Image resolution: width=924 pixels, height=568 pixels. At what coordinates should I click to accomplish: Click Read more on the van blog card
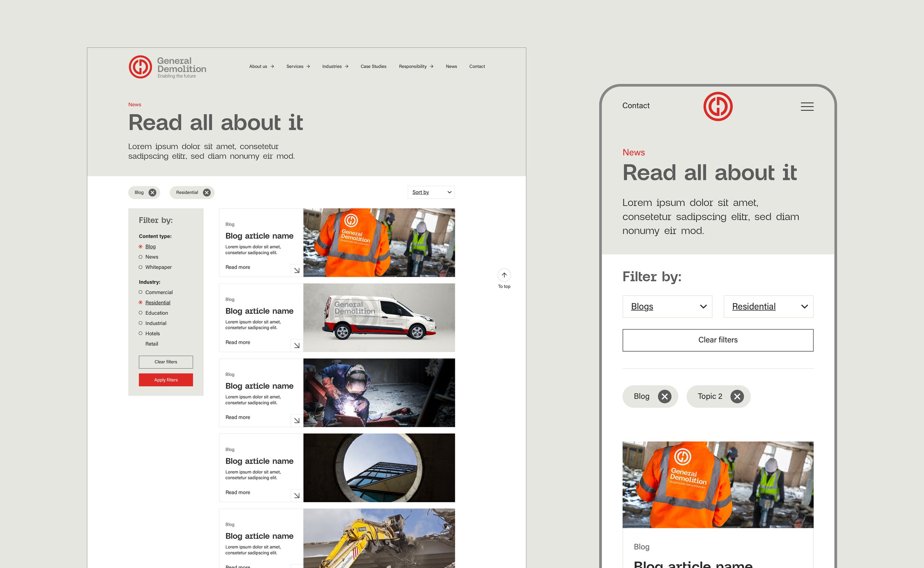pos(238,342)
